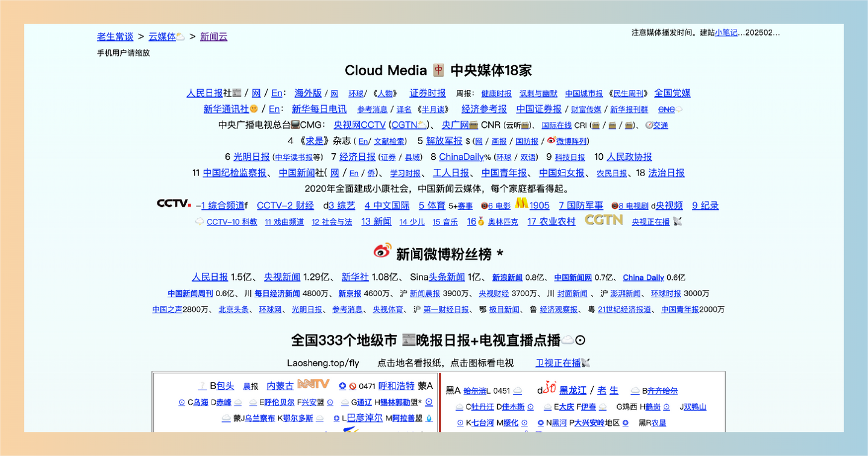868x456 pixels.
Task: Open the 头条新闻 link after Sina
Action: coord(447,277)
